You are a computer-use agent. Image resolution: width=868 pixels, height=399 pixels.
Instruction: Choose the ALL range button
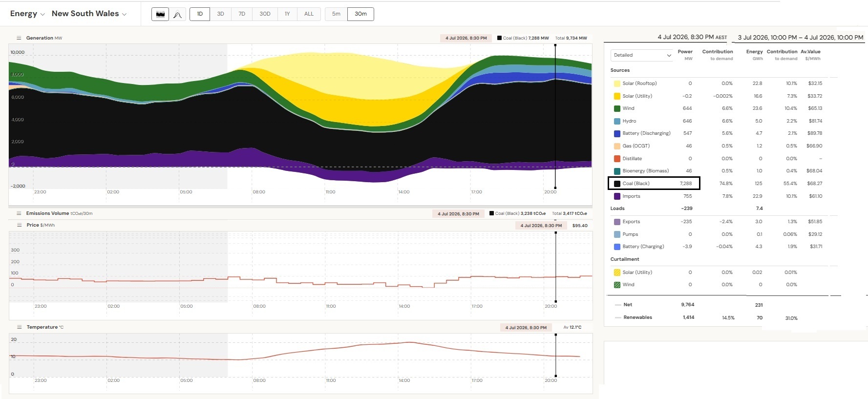point(309,14)
